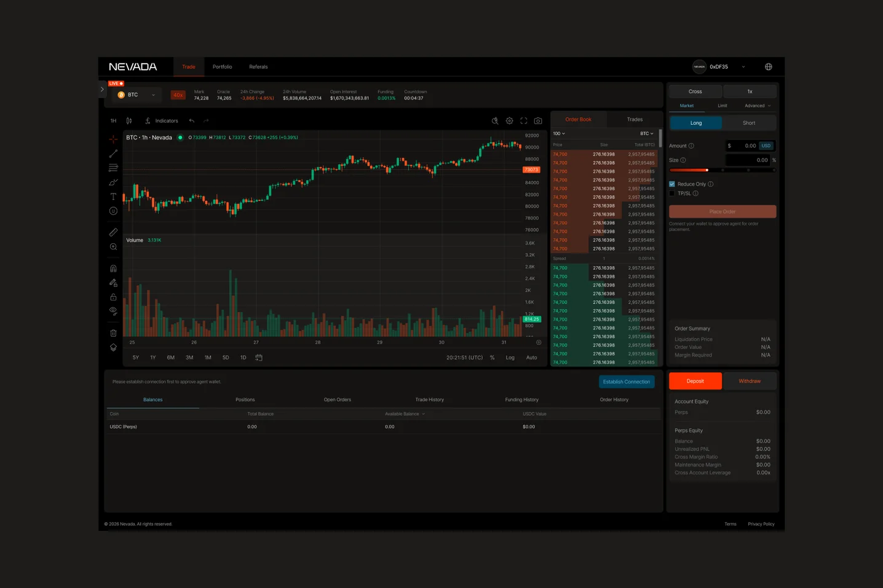This screenshot has width=883, height=588.
Task: Open the BTC market selector dropdown
Action: pos(137,95)
